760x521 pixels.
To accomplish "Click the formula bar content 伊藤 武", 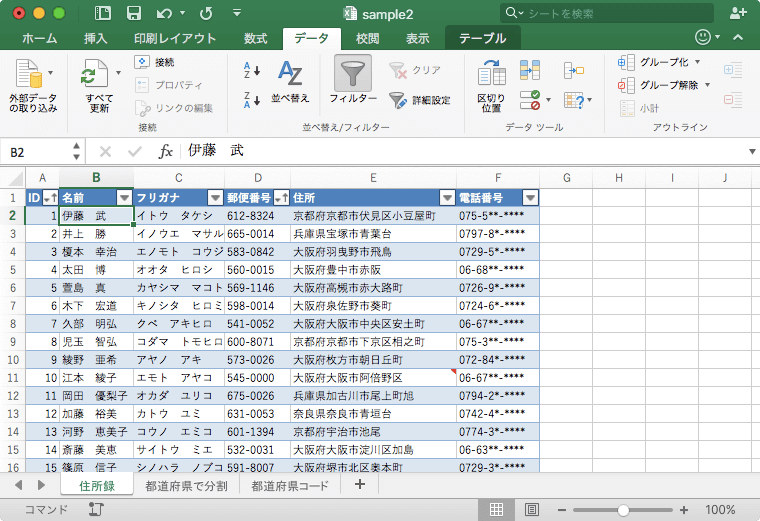I will (216, 151).
